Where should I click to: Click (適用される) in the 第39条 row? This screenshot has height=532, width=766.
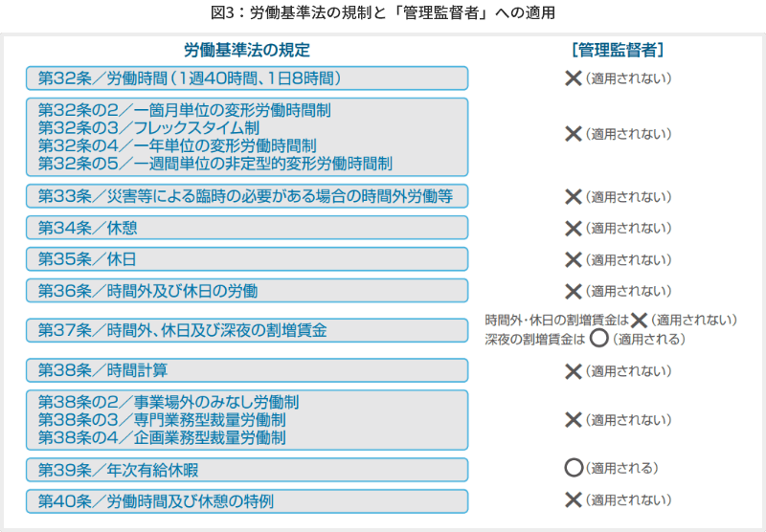coord(621,468)
